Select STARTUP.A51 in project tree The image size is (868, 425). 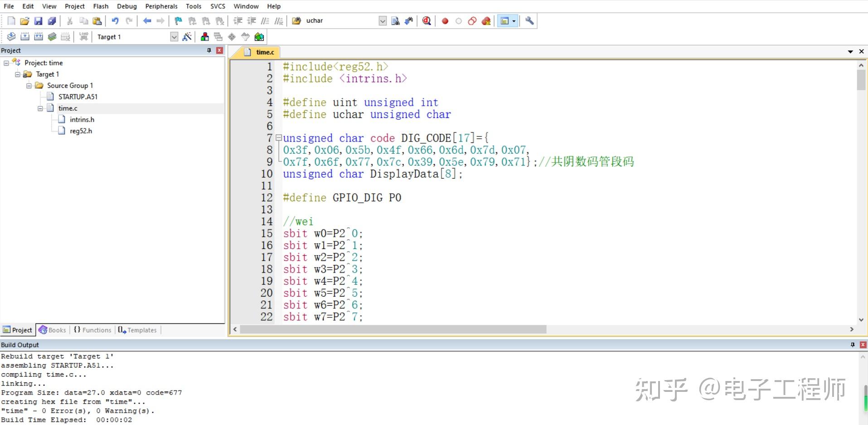coord(78,96)
